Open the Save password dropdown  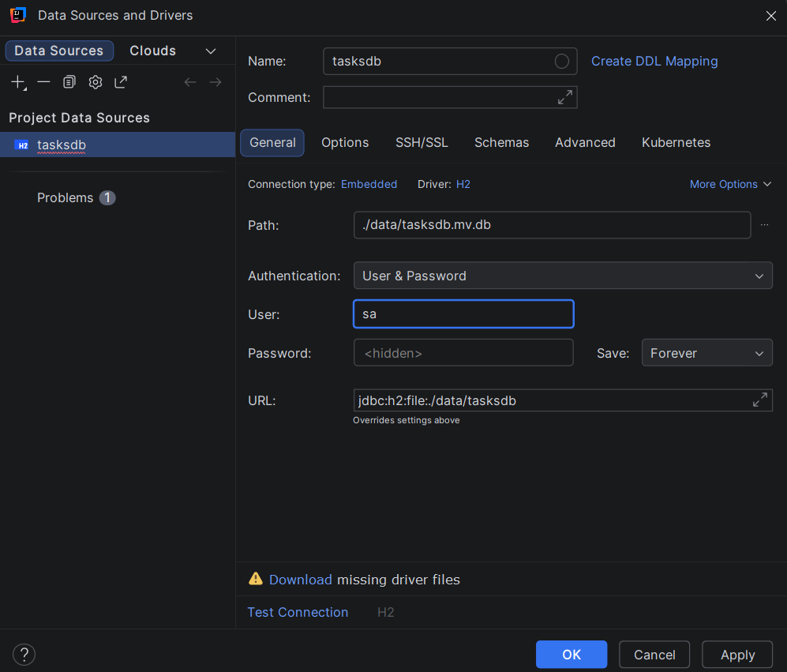pos(706,353)
